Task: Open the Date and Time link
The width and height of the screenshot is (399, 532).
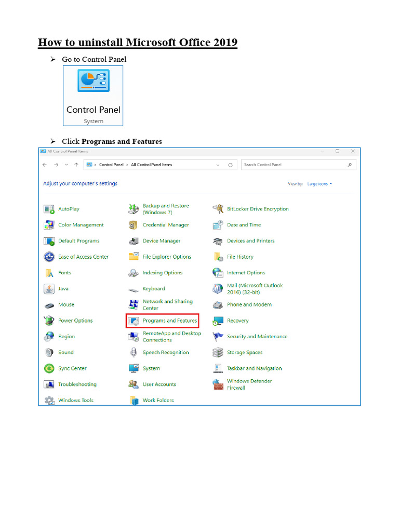Action: coord(244,225)
